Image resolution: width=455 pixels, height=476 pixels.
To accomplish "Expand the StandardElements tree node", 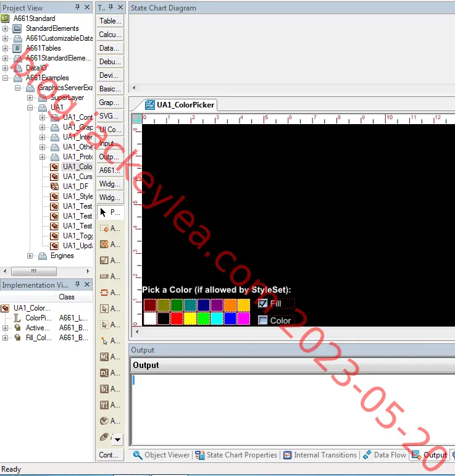I will click(5, 28).
